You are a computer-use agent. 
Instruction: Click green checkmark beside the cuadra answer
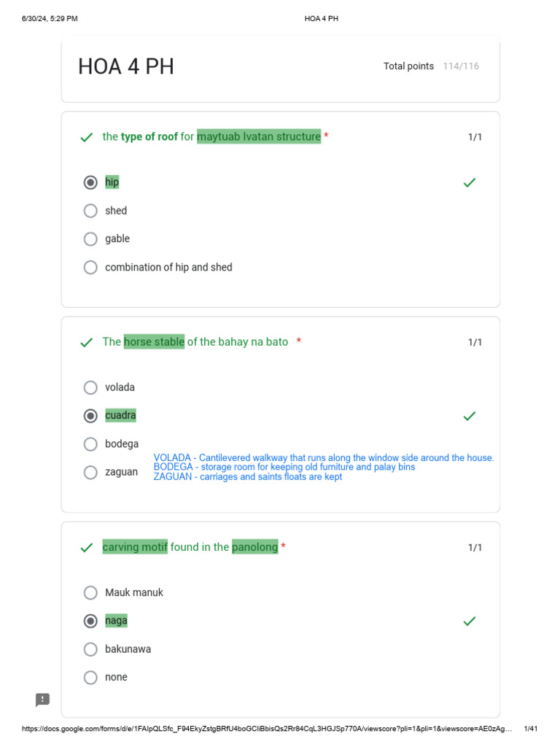point(470,416)
